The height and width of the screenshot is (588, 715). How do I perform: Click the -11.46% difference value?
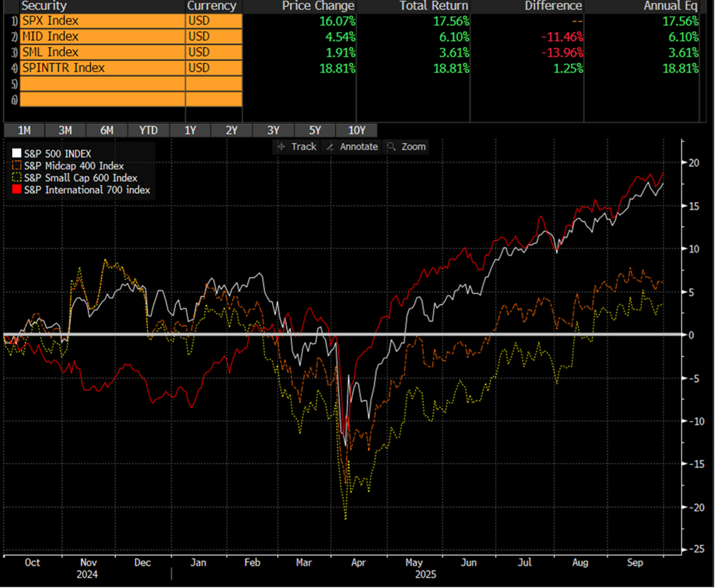tap(562, 37)
